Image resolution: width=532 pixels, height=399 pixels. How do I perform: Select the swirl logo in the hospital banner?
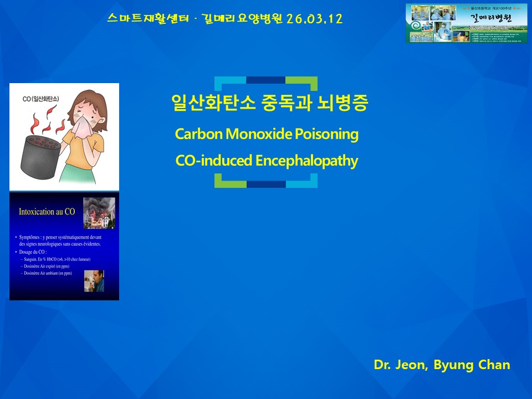click(415, 26)
